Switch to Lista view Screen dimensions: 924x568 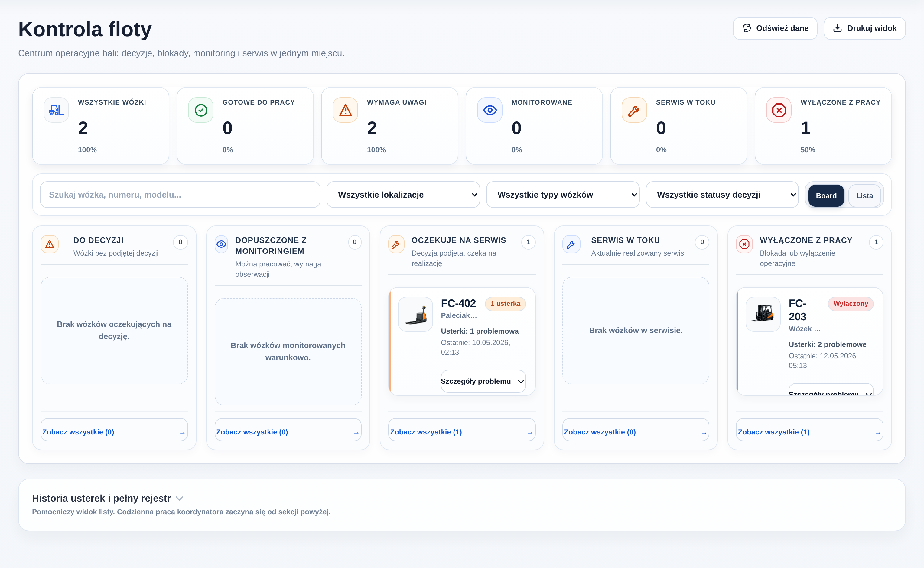click(x=864, y=195)
